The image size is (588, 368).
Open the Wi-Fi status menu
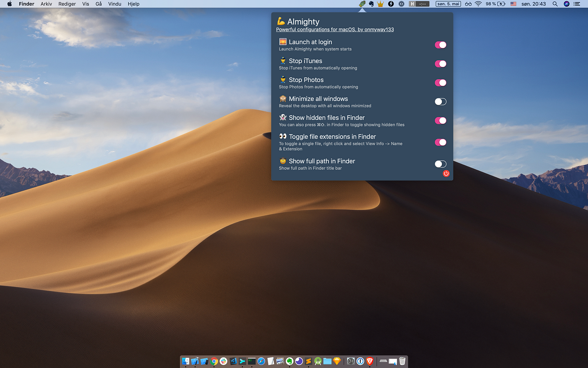tap(478, 4)
